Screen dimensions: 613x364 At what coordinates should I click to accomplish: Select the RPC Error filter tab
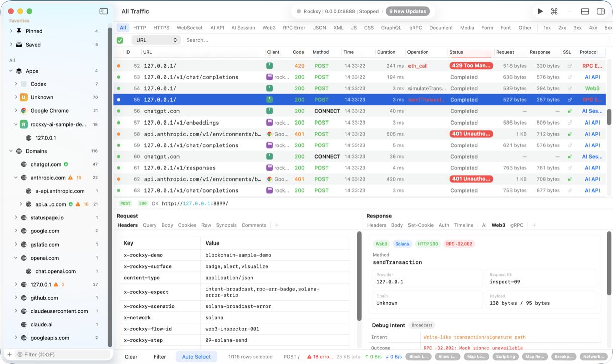click(294, 28)
